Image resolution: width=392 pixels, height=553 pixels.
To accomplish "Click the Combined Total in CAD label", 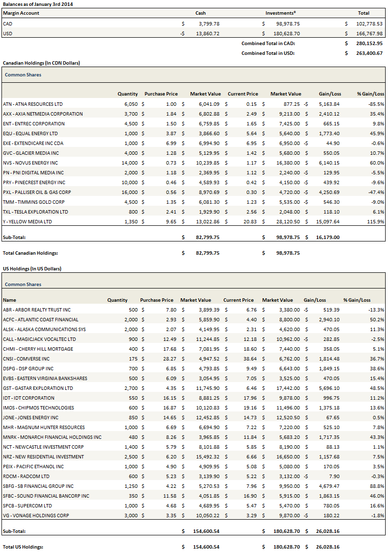I will point(268,43).
